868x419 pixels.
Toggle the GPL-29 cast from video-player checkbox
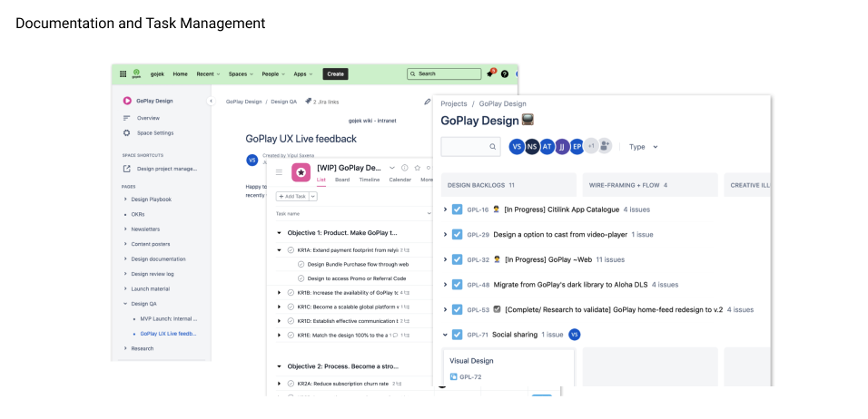click(457, 234)
